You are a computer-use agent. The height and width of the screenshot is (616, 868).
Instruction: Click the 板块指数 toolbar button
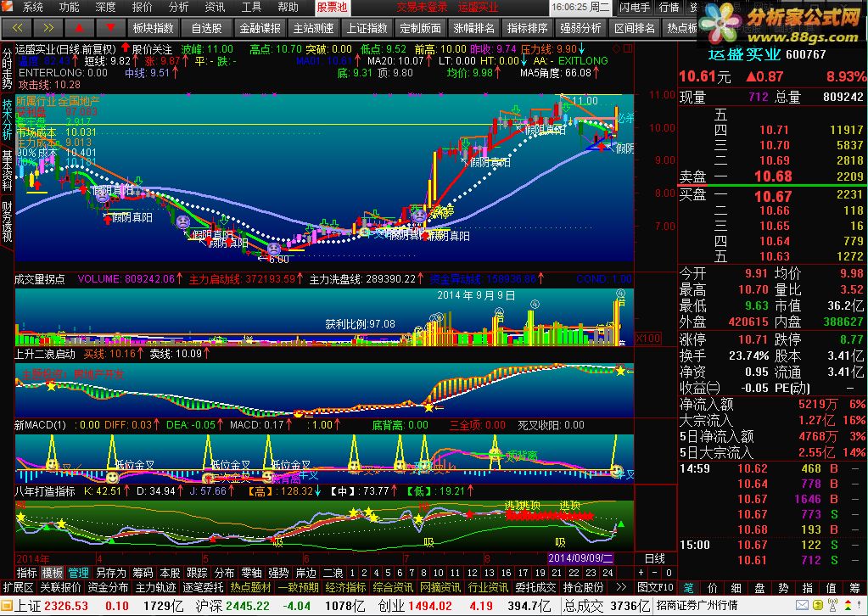pos(154,28)
